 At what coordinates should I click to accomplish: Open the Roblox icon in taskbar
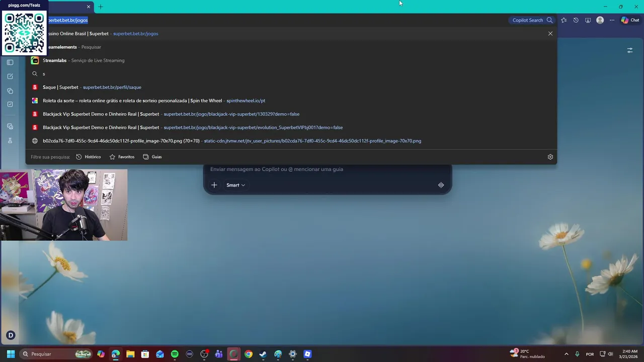[x=307, y=354]
